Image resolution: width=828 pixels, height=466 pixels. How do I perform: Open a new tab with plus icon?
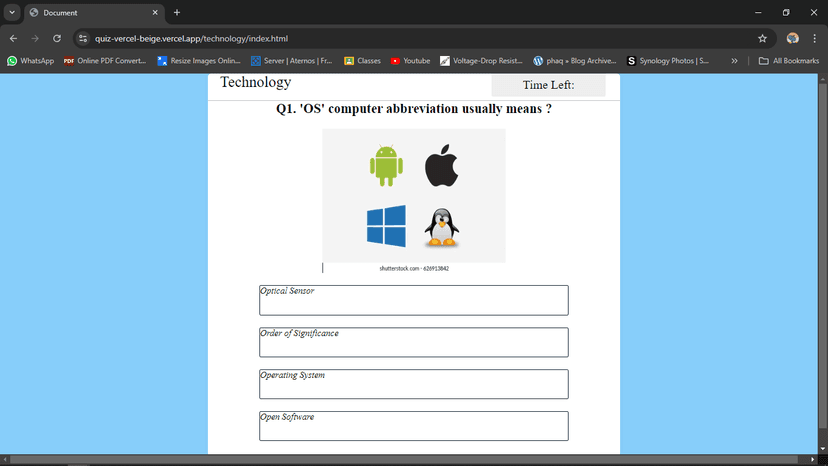click(177, 13)
